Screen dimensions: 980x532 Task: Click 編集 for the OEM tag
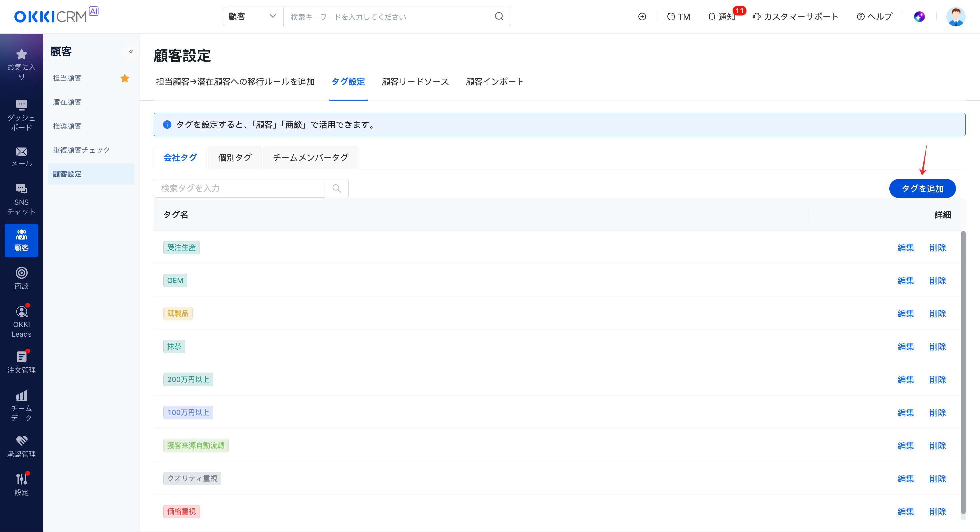905,281
